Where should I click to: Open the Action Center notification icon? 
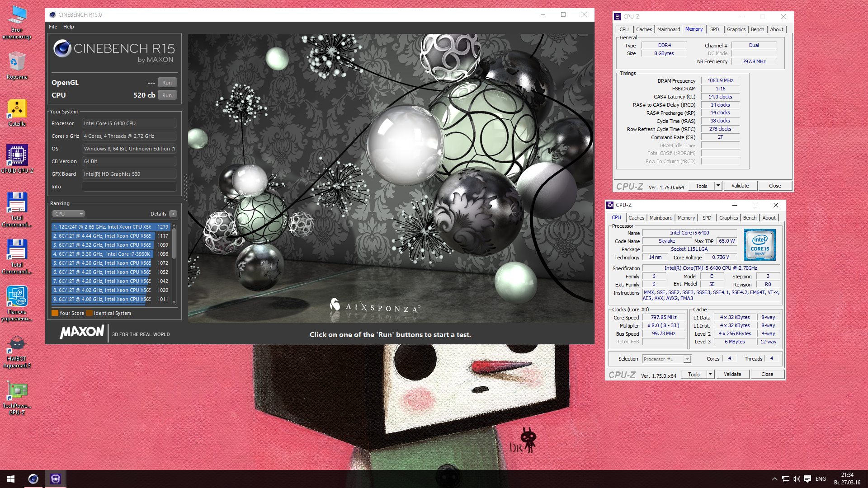[x=807, y=479]
